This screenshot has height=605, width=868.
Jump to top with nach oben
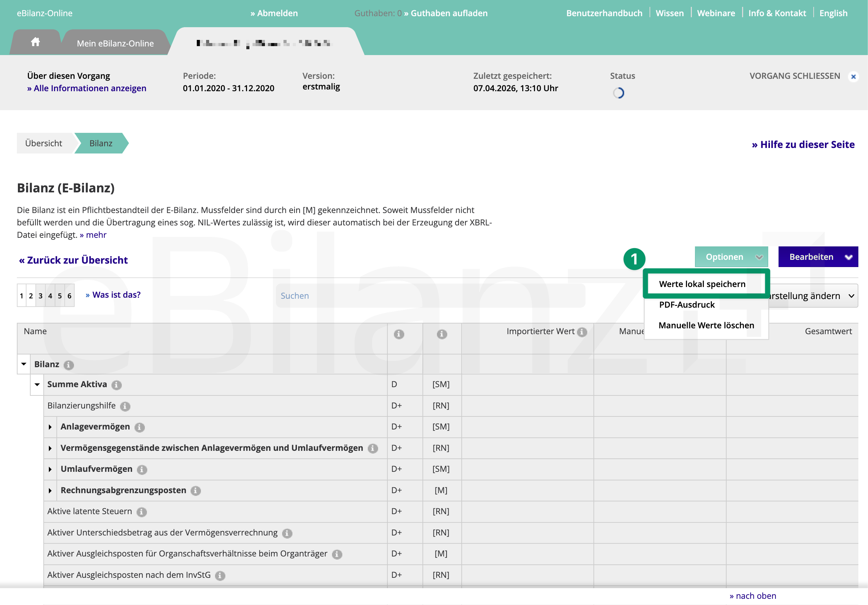coord(753,596)
